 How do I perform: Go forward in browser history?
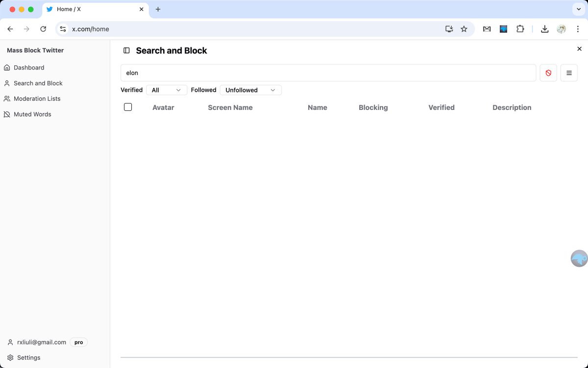(x=26, y=29)
